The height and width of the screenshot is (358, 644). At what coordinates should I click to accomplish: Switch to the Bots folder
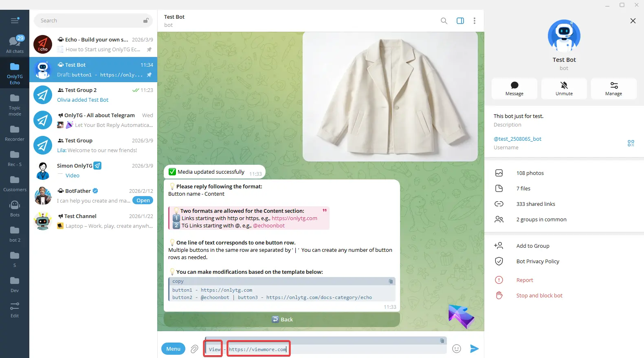pos(15,208)
